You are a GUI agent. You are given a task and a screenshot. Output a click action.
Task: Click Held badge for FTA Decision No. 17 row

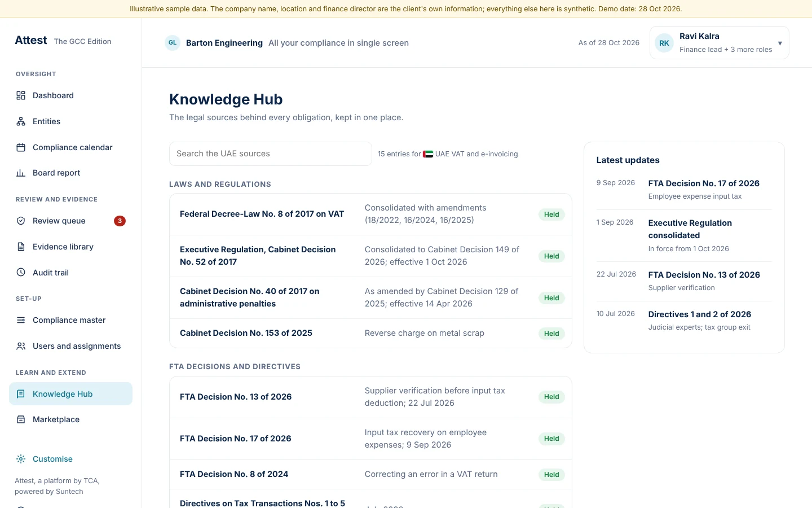click(551, 439)
